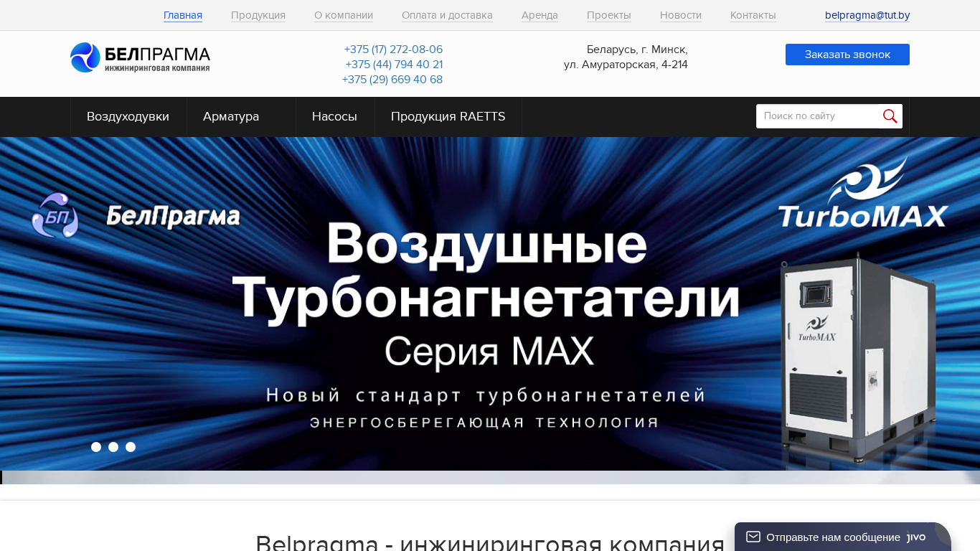The image size is (980, 551).
Task: Select the Насосы category
Action: click(335, 117)
